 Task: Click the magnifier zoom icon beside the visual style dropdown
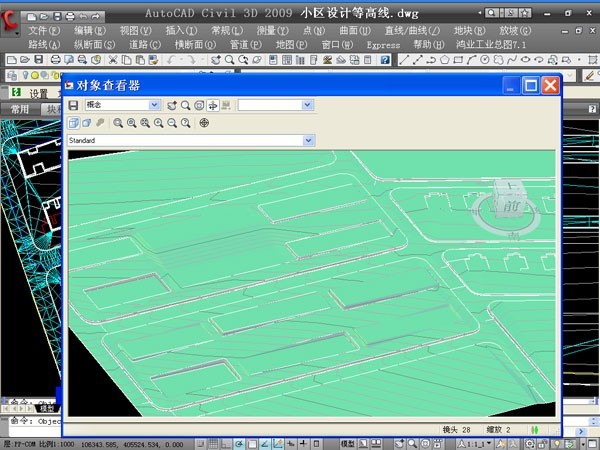185,105
